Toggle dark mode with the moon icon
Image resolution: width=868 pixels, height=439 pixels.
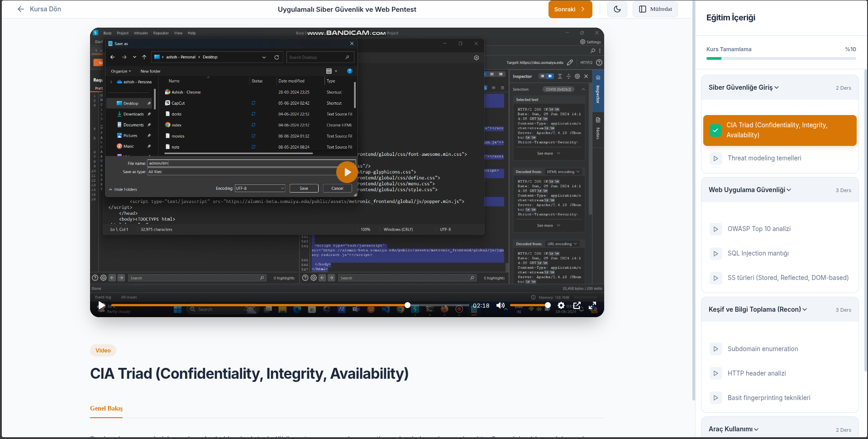(x=617, y=9)
